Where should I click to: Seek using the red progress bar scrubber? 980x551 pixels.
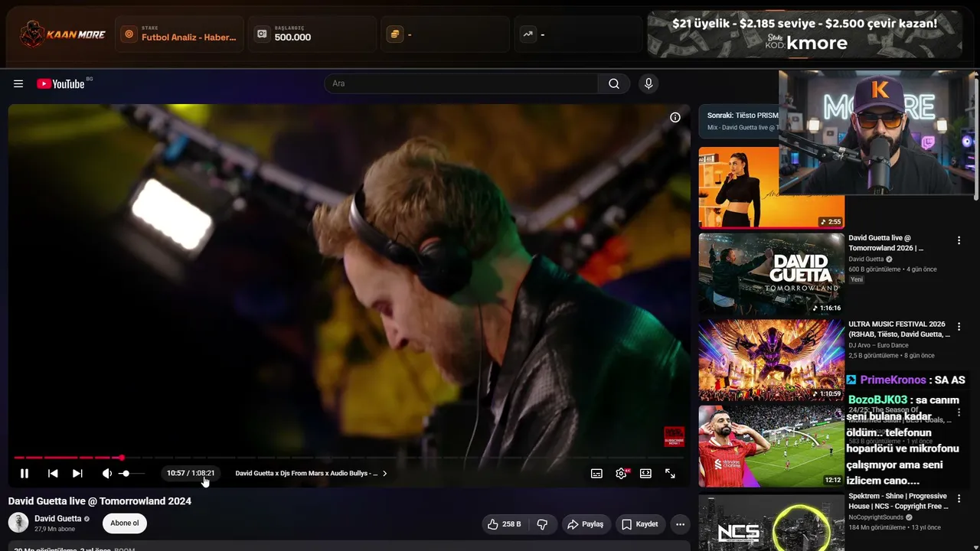click(121, 458)
